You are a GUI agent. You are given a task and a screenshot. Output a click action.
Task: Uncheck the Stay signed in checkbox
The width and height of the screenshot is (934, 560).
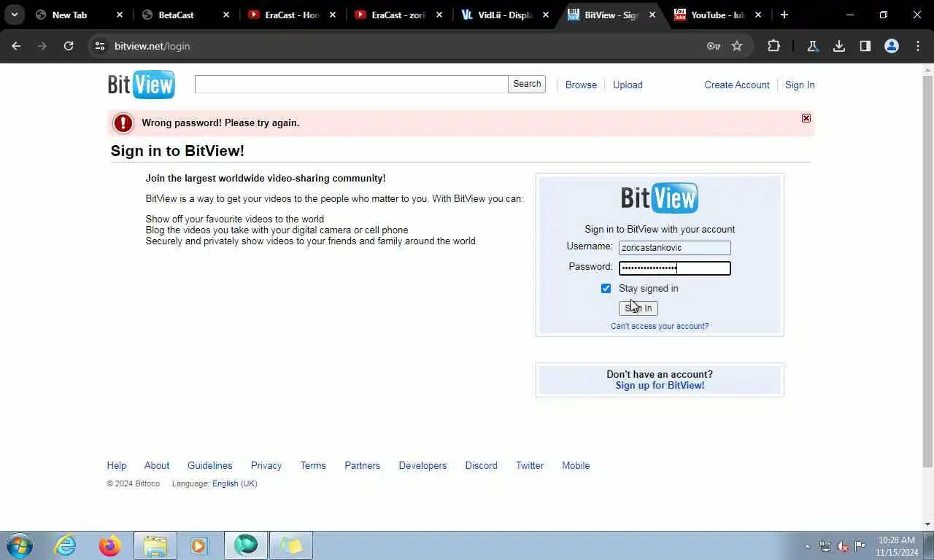[x=606, y=288]
